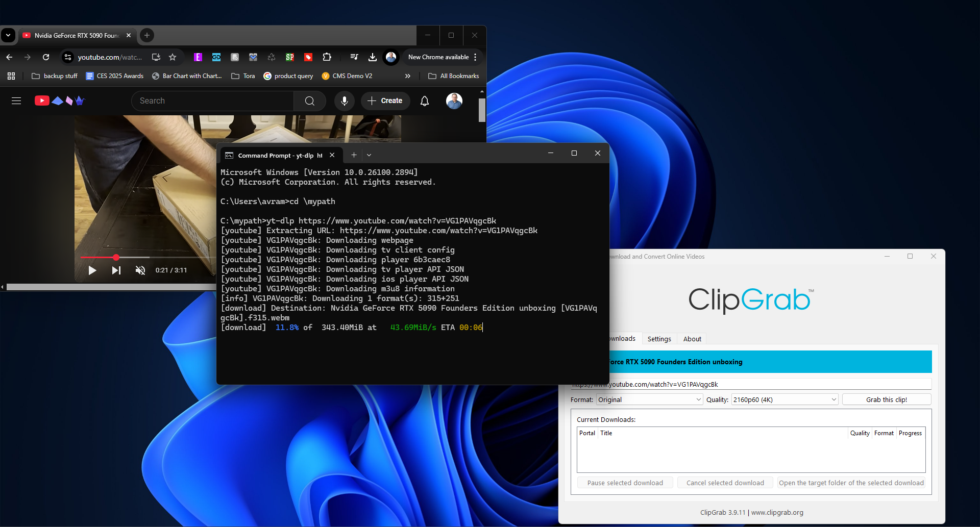Image resolution: width=980 pixels, height=527 pixels.
Task: Click the video progress bar slider
Action: coord(116,257)
